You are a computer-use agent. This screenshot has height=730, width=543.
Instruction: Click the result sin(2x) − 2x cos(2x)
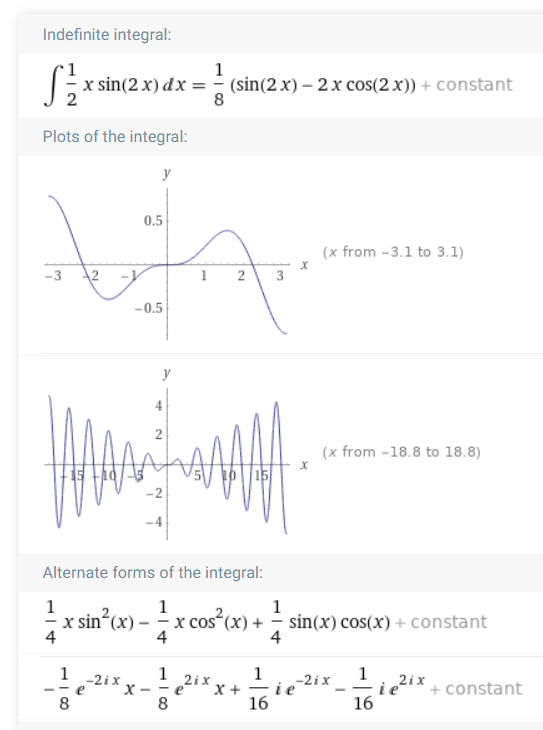[323, 85]
